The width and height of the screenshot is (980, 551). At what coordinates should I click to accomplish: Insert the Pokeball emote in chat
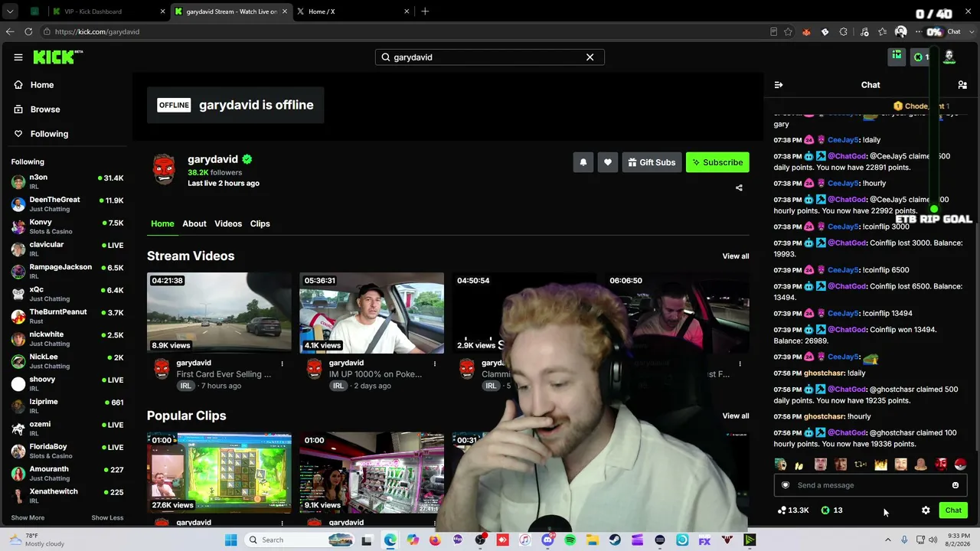(x=961, y=465)
